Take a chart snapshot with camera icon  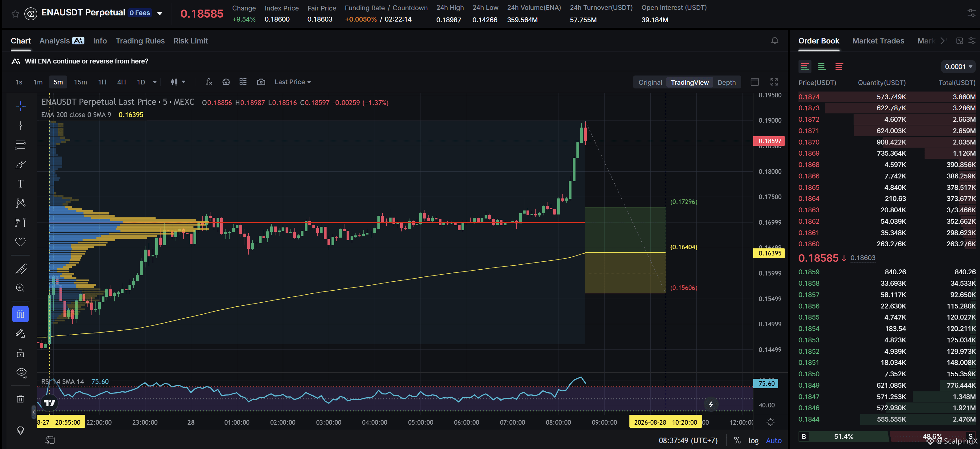pyautogui.click(x=261, y=82)
